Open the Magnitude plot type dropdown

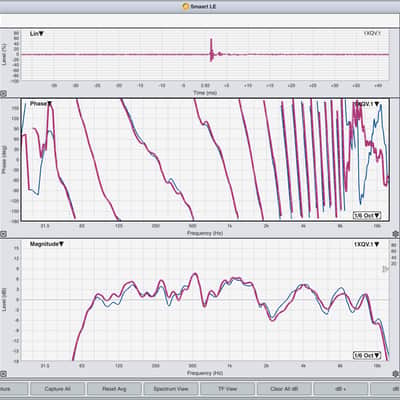tap(47, 244)
